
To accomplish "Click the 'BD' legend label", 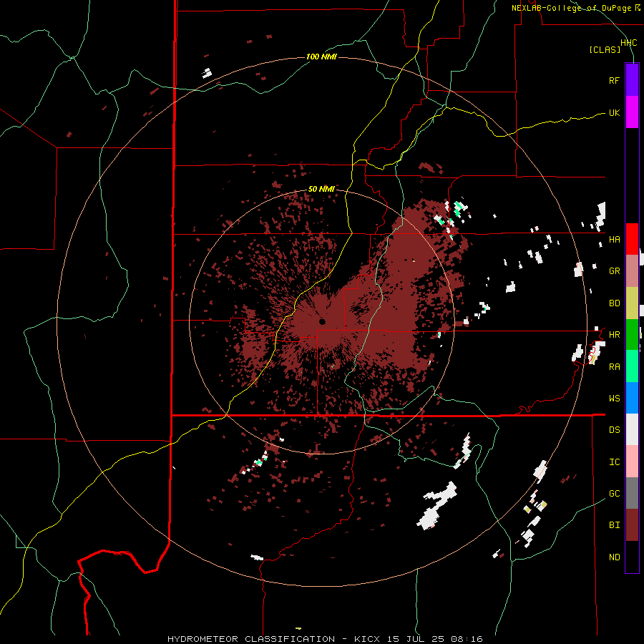I will [614, 303].
